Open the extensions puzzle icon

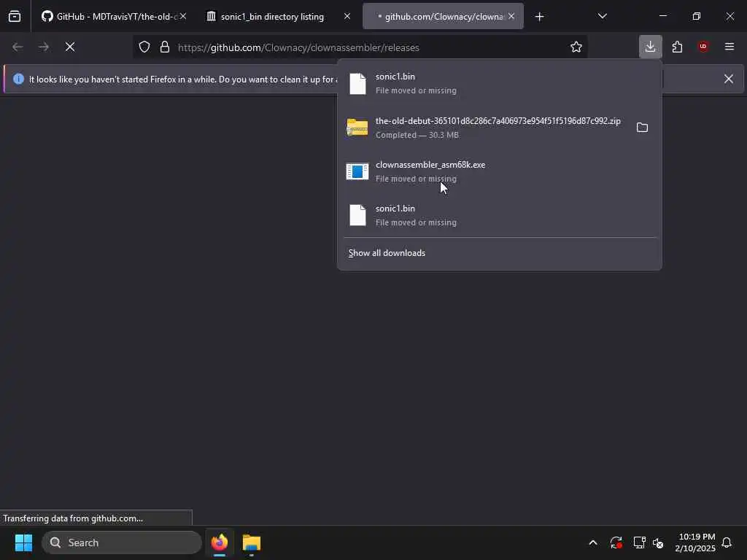click(677, 47)
